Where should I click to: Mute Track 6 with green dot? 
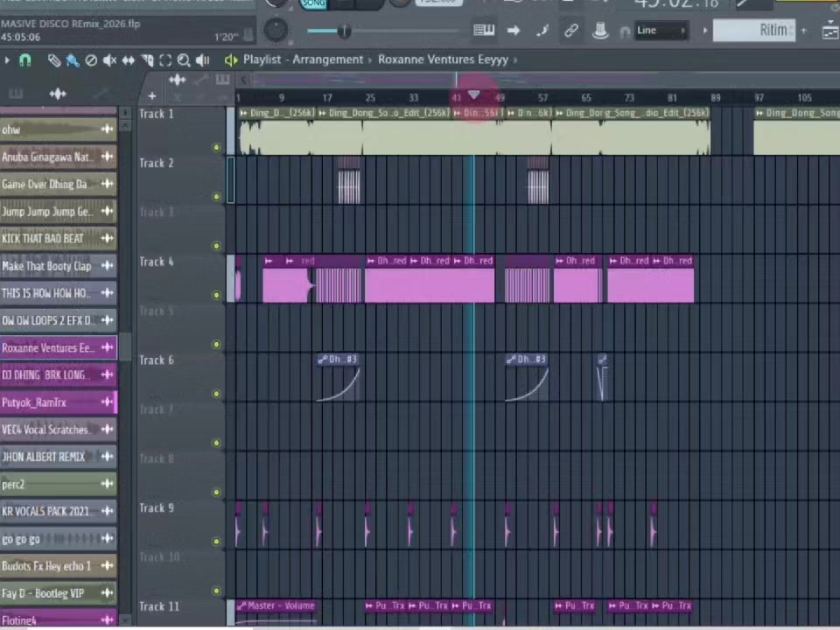click(216, 394)
